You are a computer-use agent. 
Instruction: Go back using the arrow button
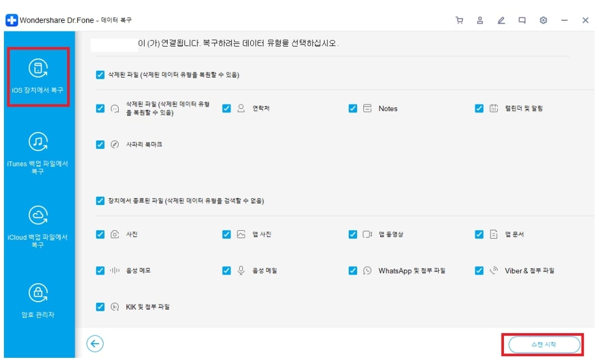tap(94, 344)
